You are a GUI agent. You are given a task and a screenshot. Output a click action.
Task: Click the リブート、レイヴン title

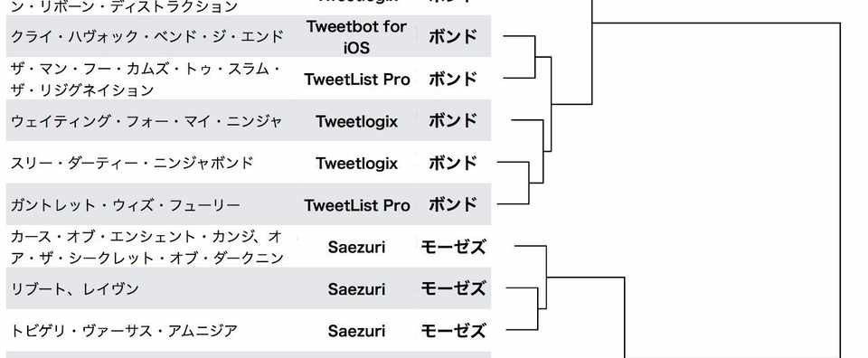pyautogui.click(x=75, y=288)
